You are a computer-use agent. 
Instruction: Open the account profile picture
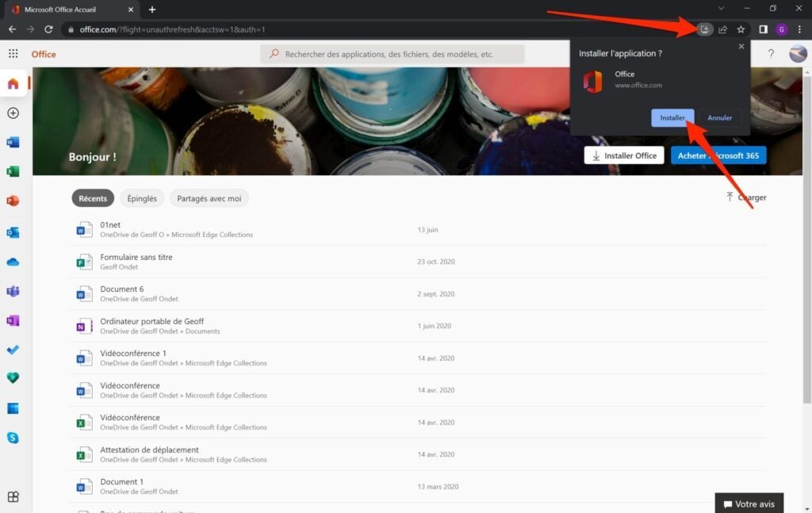(x=798, y=53)
